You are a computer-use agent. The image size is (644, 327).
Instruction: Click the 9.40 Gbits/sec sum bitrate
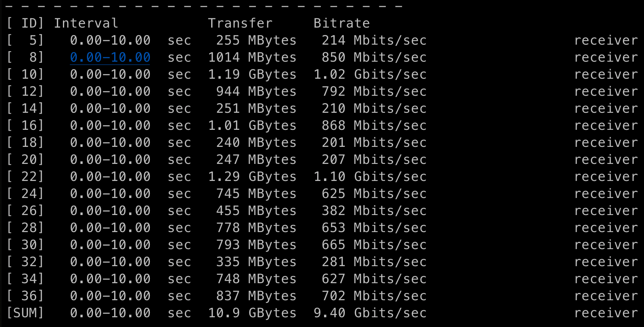click(x=370, y=313)
